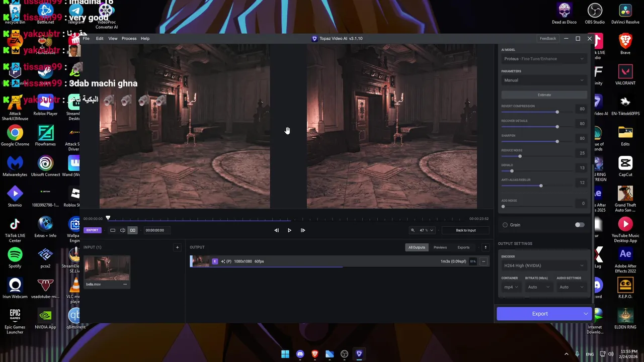Toggle the Grain switch on
The image size is (644, 362).
click(580, 225)
